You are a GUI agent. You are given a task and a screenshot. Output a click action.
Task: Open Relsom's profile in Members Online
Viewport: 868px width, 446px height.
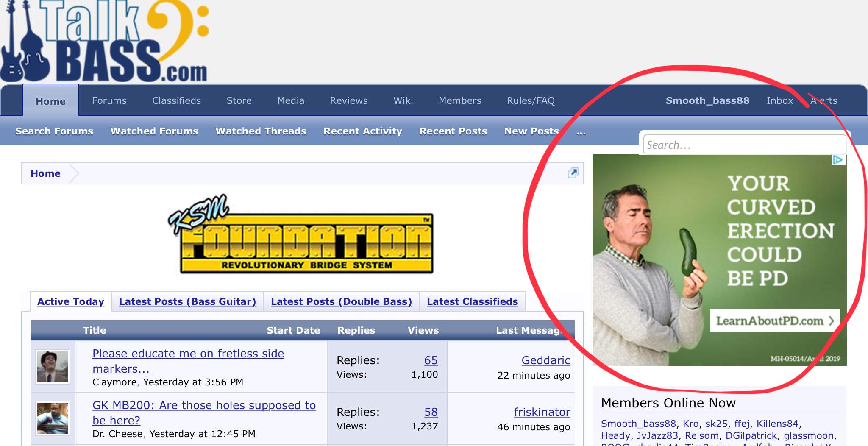click(x=702, y=435)
